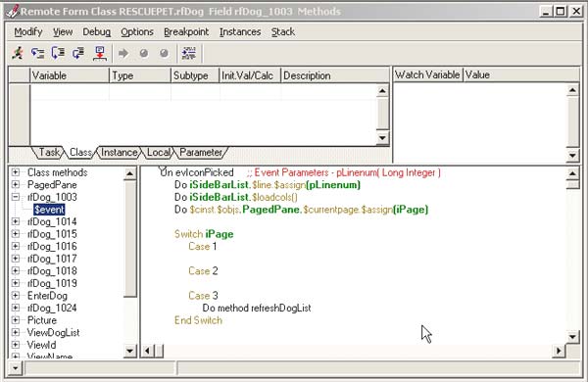The height and width of the screenshot is (382, 588).
Task: Expand the Class methods tree node
Action: [x=16, y=172]
